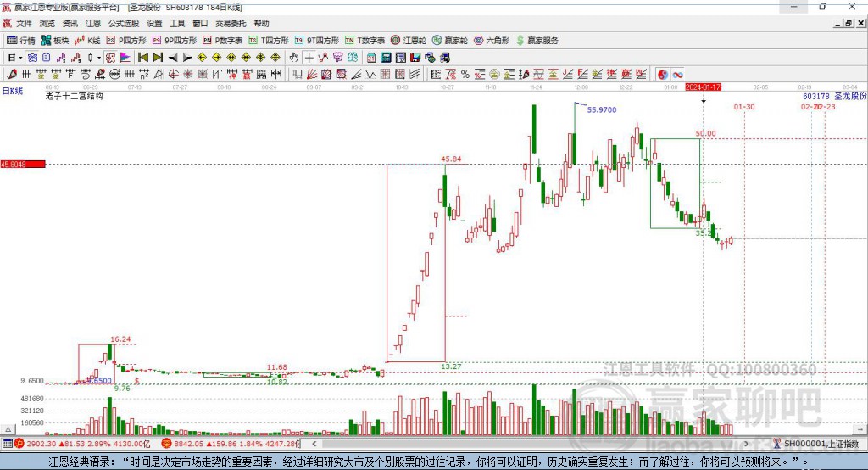Screen dimensions: 868x470
Task: Select the red Gann fan lines tool
Action: (x=312, y=75)
